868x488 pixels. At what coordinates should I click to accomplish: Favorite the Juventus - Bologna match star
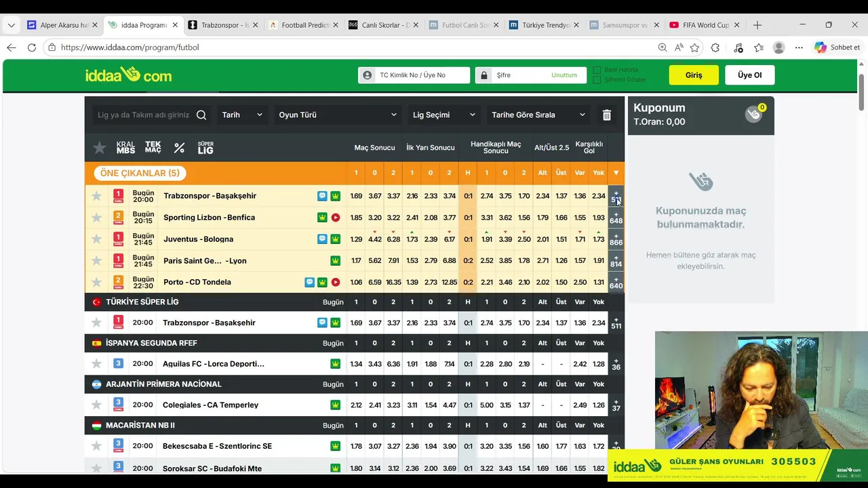point(96,239)
